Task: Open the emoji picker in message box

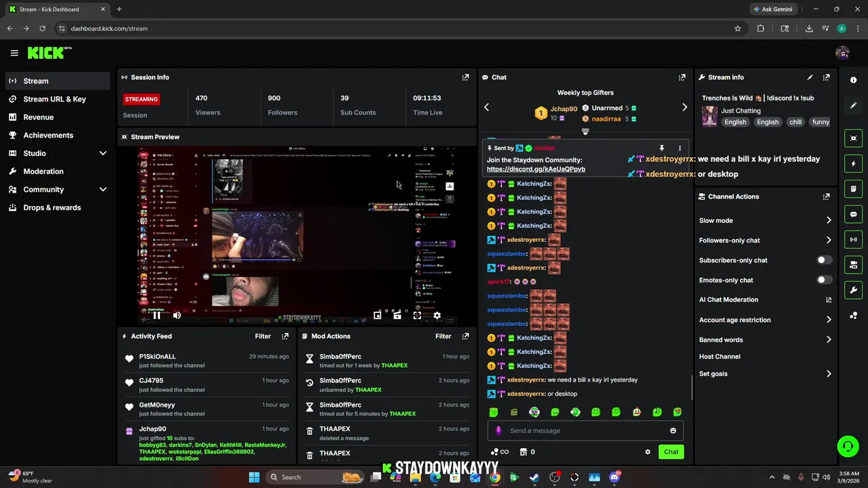Action: pos(673,430)
